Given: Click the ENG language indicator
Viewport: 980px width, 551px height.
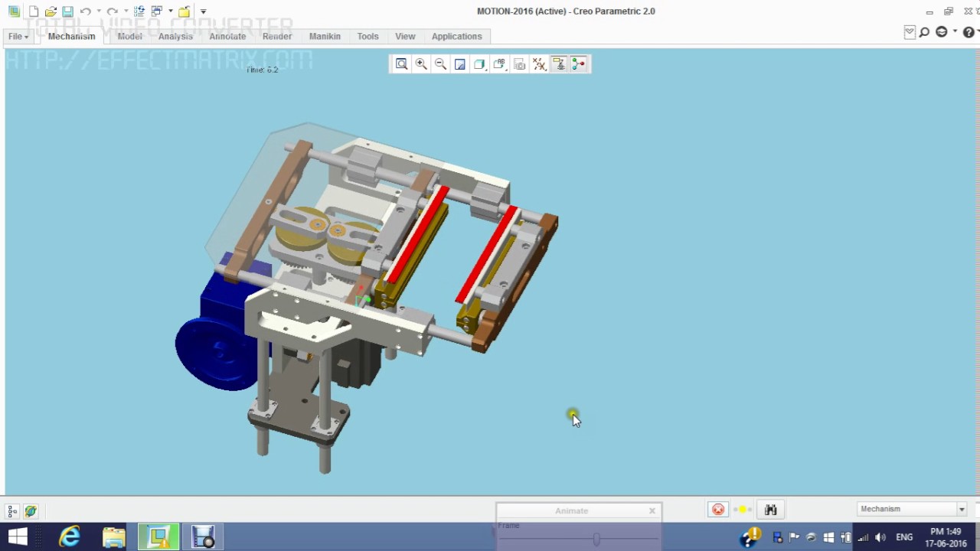Looking at the screenshot, I should pyautogui.click(x=904, y=537).
